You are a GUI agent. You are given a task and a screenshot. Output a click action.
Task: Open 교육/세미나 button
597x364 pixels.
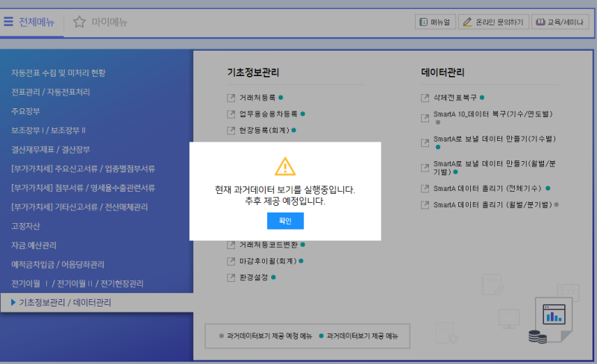click(x=560, y=22)
